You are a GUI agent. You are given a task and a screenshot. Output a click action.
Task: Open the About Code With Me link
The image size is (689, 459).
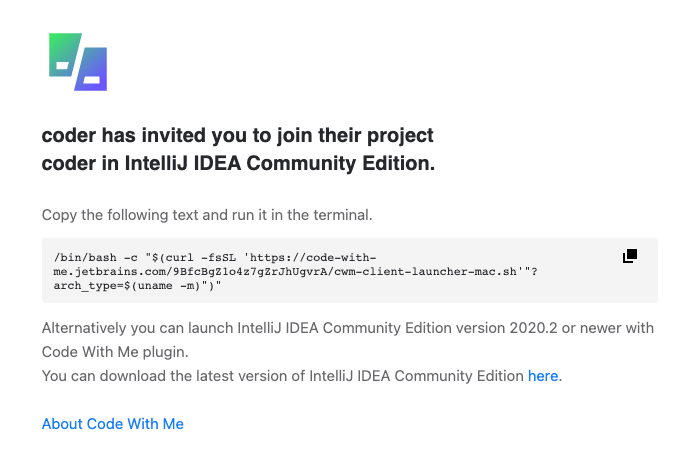113,424
